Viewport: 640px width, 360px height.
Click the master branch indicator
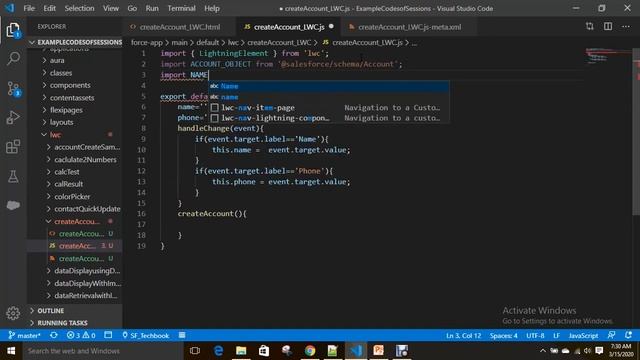[24, 336]
